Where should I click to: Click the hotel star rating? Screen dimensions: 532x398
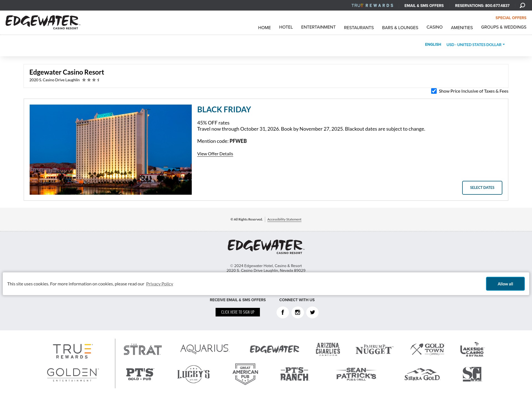click(x=91, y=80)
